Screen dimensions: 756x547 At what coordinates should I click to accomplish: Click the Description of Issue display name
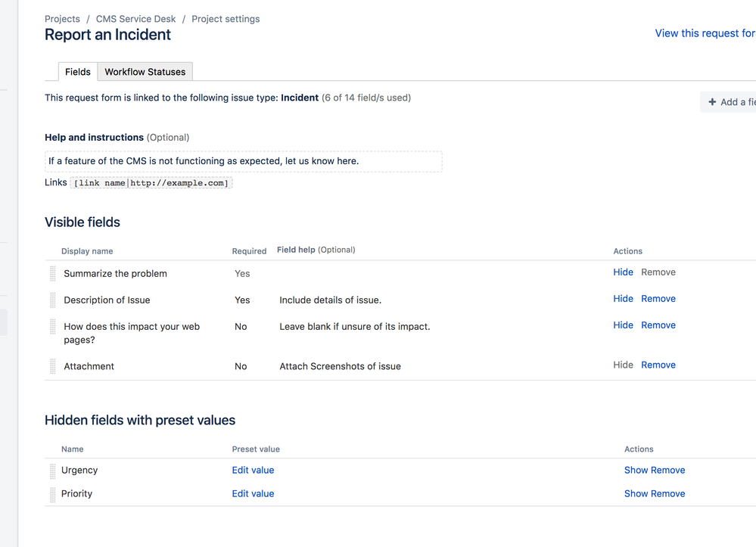tap(107, 300)
